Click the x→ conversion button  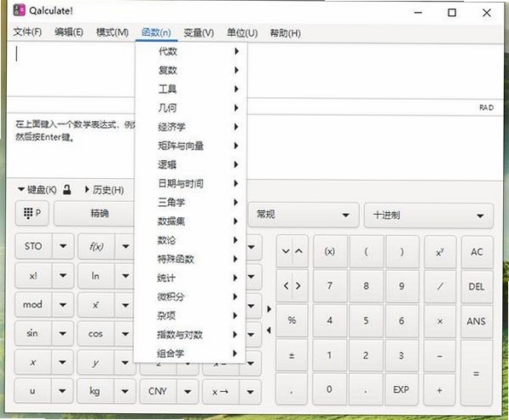coord(221,392)
